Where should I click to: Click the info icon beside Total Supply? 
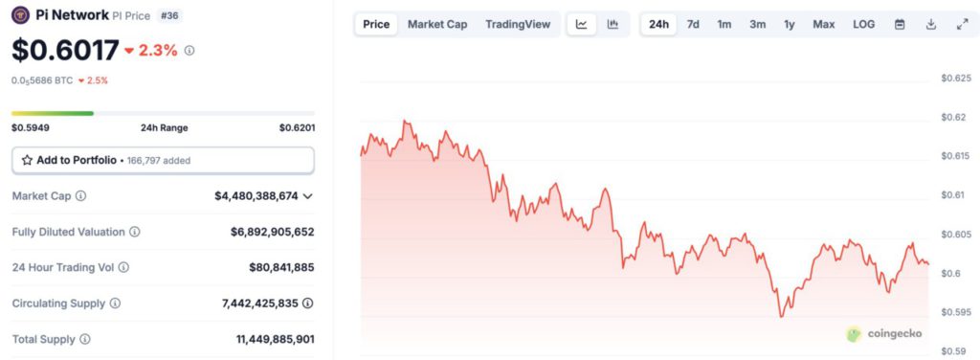coord(84,339)
